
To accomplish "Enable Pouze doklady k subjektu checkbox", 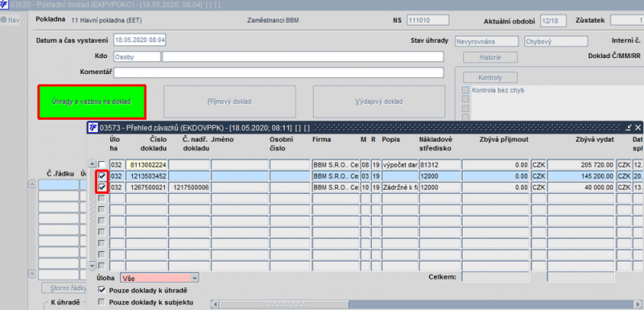I will (101, 303).
